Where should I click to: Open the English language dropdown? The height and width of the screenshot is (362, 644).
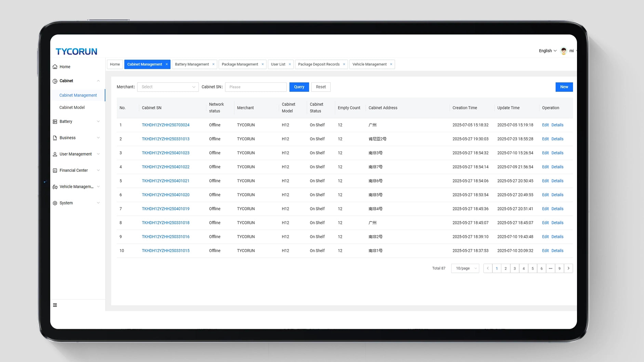548,51
